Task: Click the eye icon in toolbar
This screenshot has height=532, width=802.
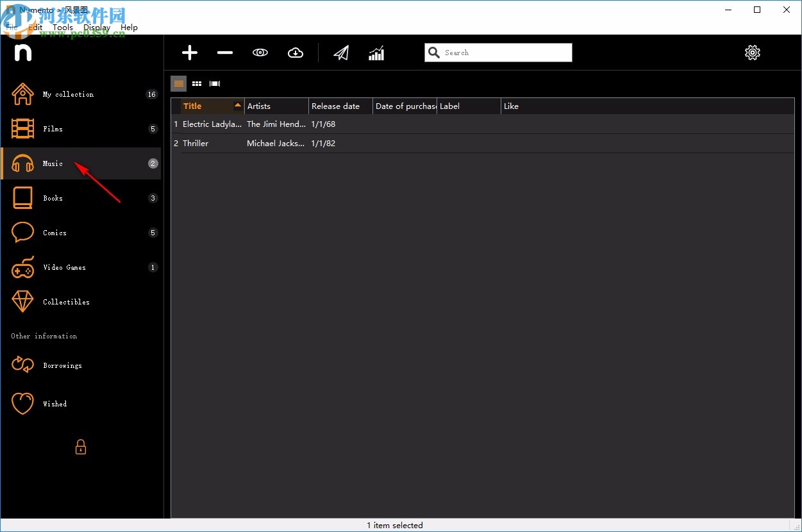Action: [x=260, y=53]
